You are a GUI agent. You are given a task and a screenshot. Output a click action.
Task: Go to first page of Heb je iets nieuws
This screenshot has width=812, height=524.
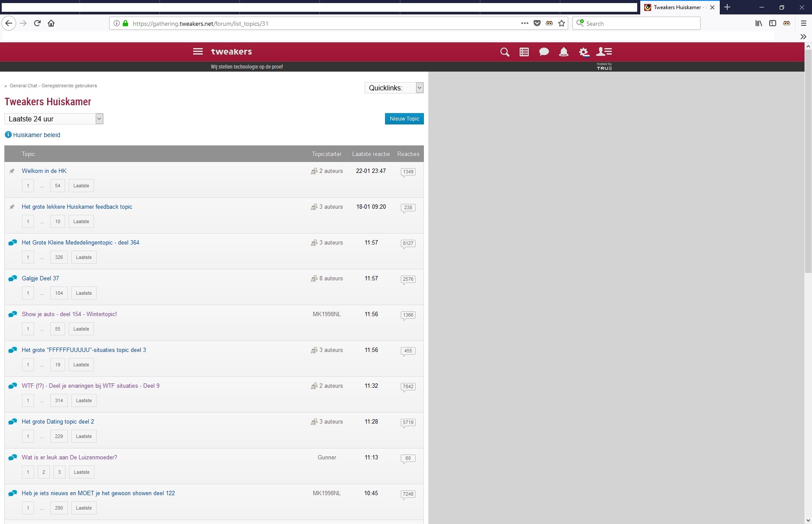28,508
